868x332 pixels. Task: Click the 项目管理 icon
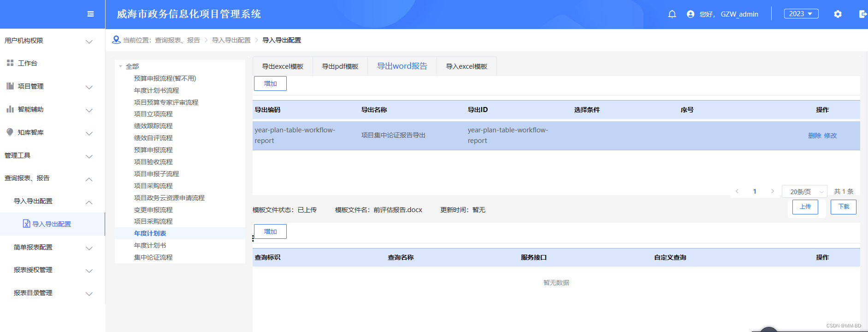10,86
